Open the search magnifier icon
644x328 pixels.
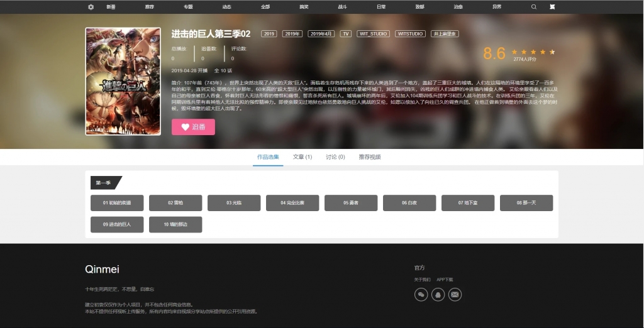(534, 7)
